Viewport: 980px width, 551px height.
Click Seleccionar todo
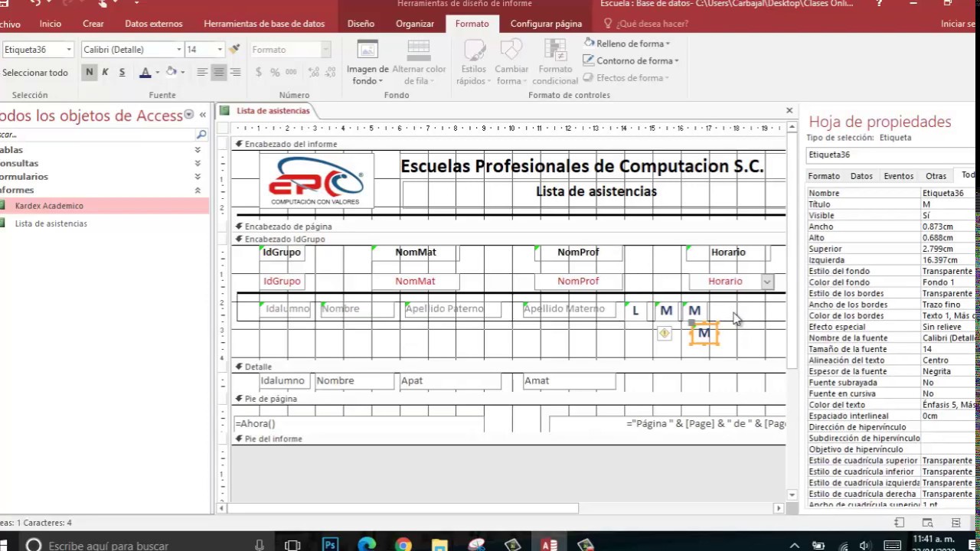[x=35, y=73]
